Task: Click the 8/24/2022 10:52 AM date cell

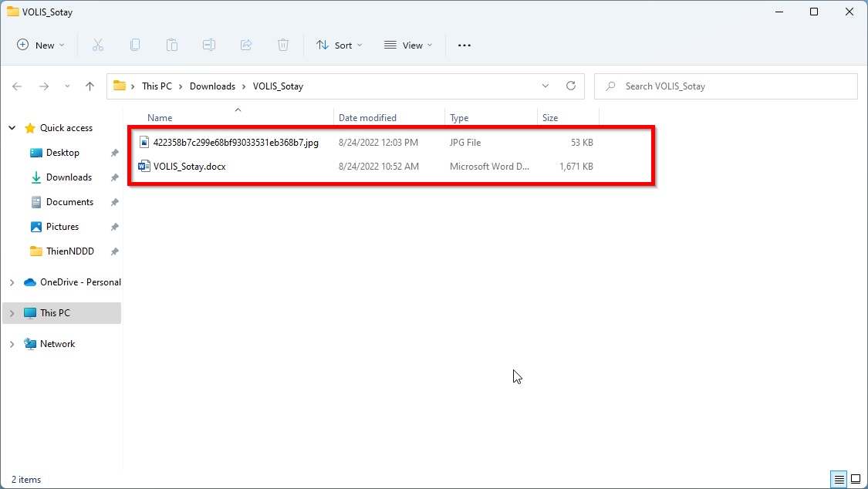Action: click(379, 167)
